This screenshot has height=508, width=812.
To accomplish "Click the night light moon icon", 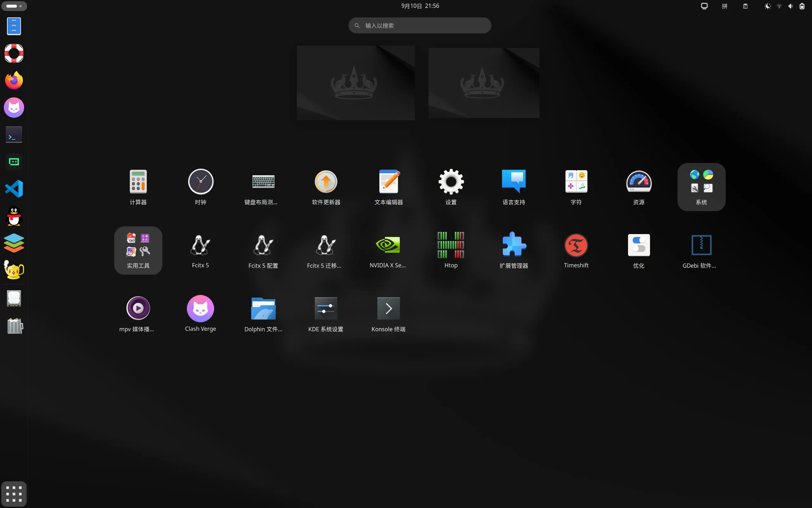I will click(767, 6).
